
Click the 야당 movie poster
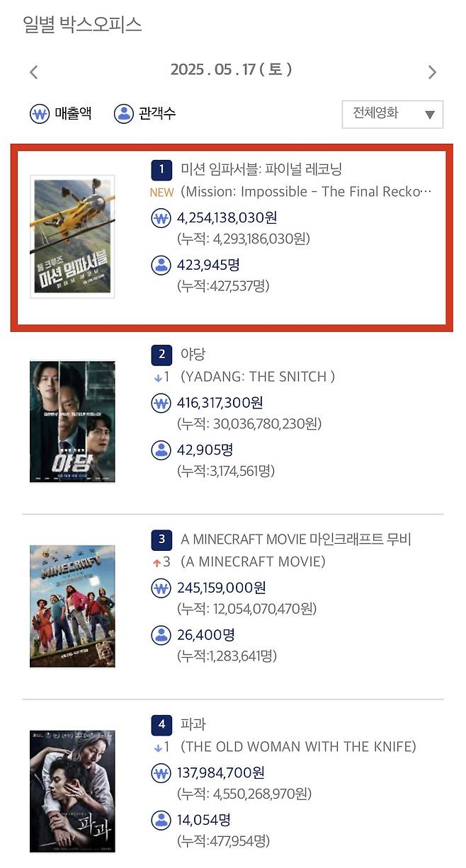pyautogui.click(x=72, y=421)
